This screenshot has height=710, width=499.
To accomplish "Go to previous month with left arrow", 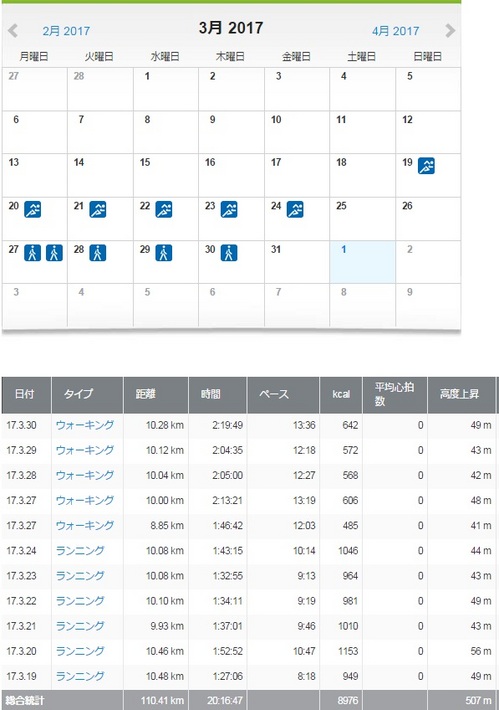I will tap(13, 31).
